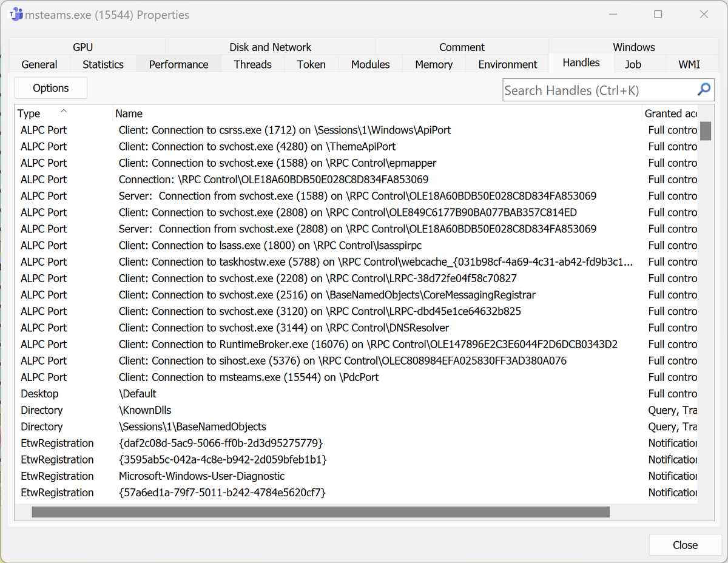
Task: Select the Desktop \Default handle row
Action: (x=356, y=393)
